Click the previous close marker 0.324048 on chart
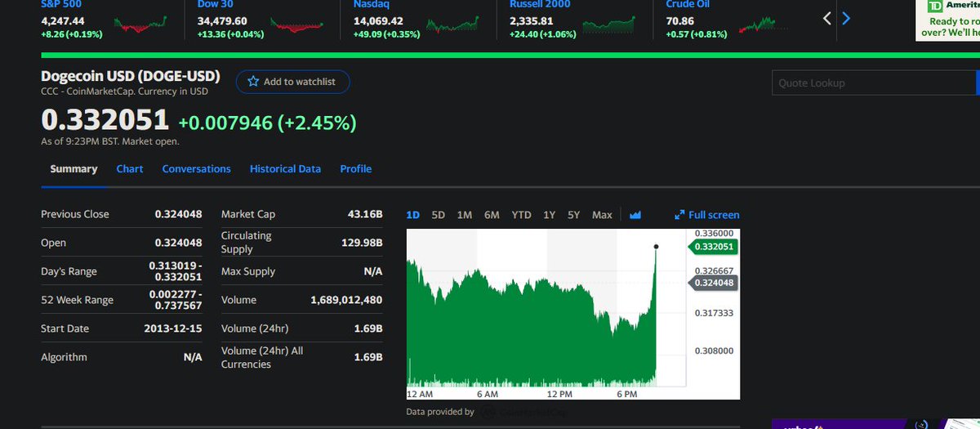Viewport: 980px width, 429px height. click(x=715, y=283)
